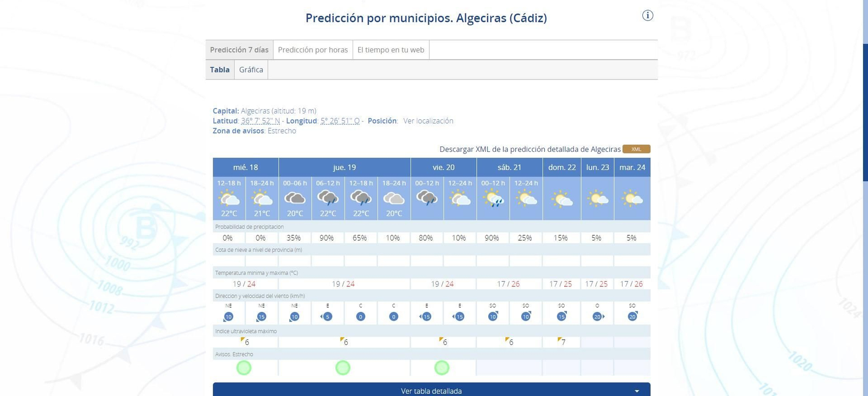Click the mié. 18 column header
This screenshot has width=868, height=396.
[x=245, y=167]
